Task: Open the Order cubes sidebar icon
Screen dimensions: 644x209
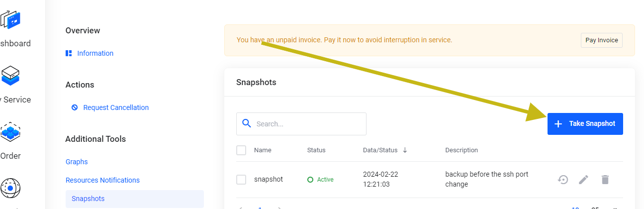Action: (x=10, y=132)
